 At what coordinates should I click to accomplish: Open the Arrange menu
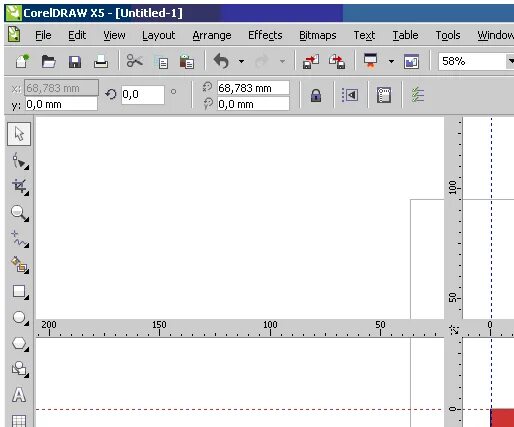tap(212, 35)
